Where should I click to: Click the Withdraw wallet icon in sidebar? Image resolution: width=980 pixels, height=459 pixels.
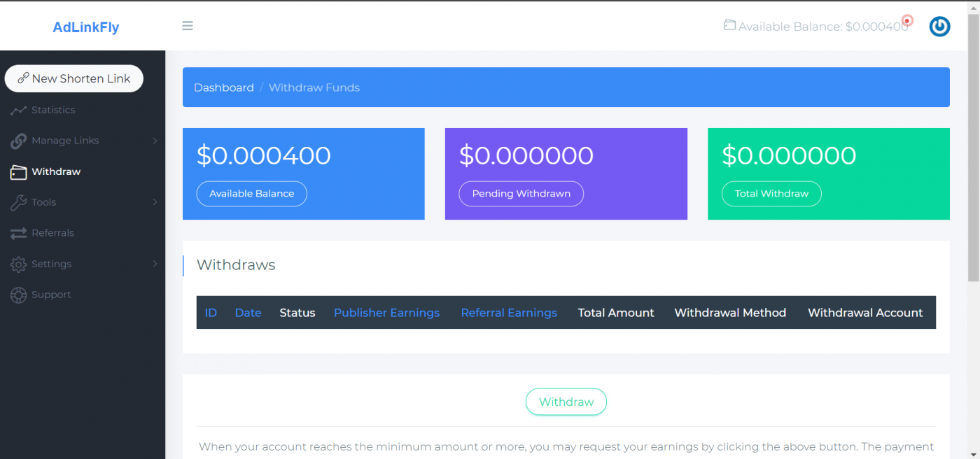(x=17, y=171)
